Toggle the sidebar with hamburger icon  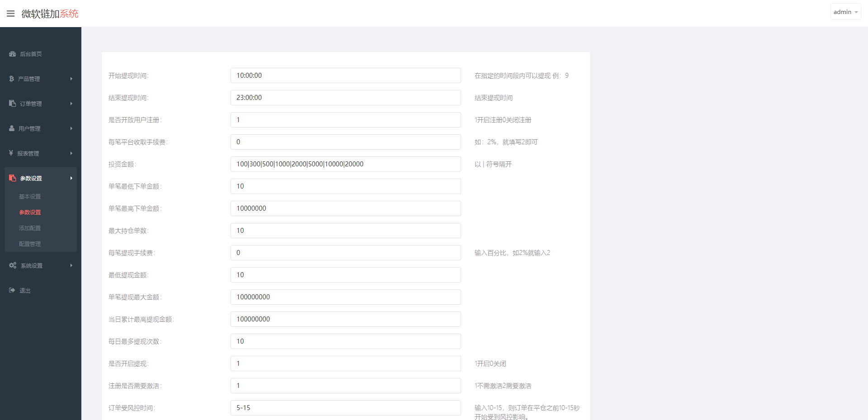(x=10, y=13)
